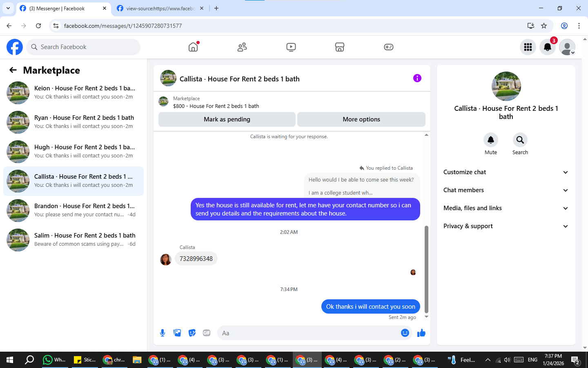
Task: Open File Explorer from the taskbar
Action: (137, 360)
